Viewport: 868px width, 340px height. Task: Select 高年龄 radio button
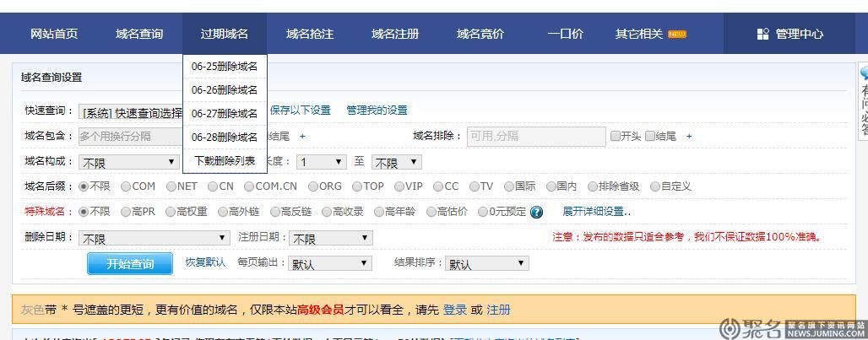coord(378,211)
